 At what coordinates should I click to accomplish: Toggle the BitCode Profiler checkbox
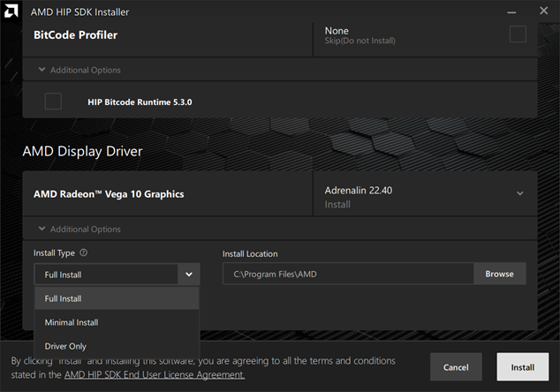coord(518,34)
